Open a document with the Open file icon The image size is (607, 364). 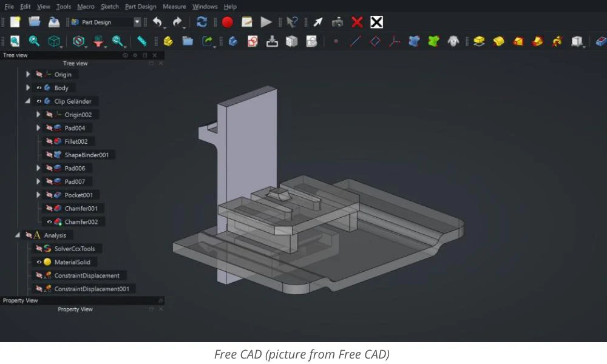pos(35,21)
